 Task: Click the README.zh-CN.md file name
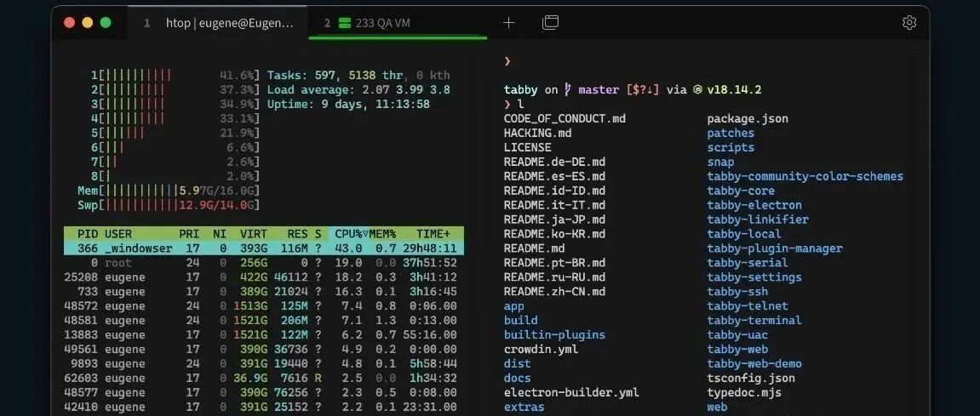pyautogui.click(x=554, y=291)
